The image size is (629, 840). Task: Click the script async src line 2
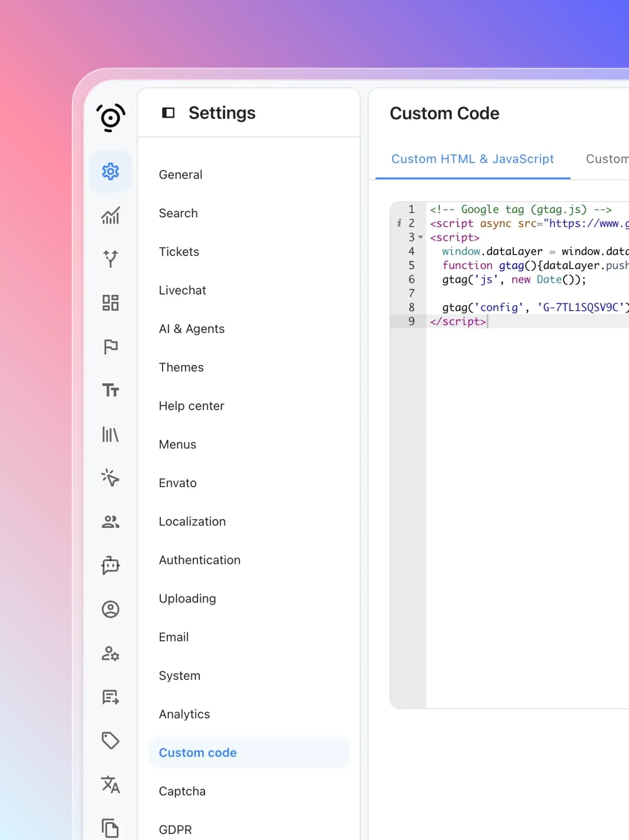[x=529, y=223]
